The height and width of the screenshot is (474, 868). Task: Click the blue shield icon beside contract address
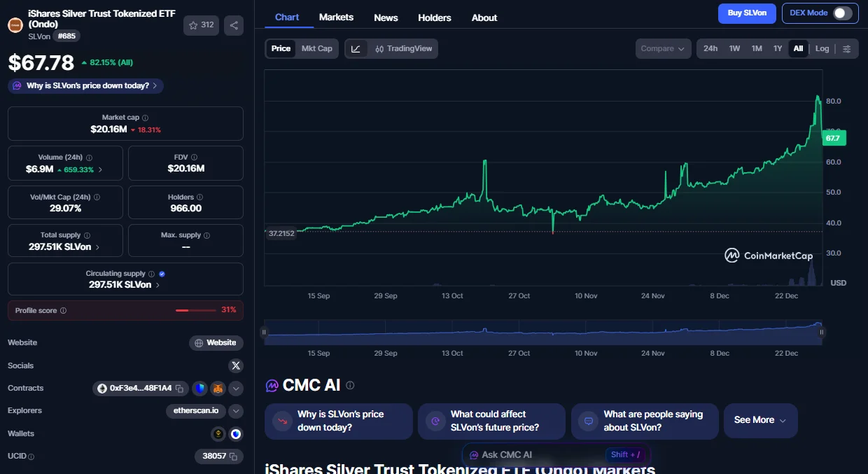pos(200,389)
